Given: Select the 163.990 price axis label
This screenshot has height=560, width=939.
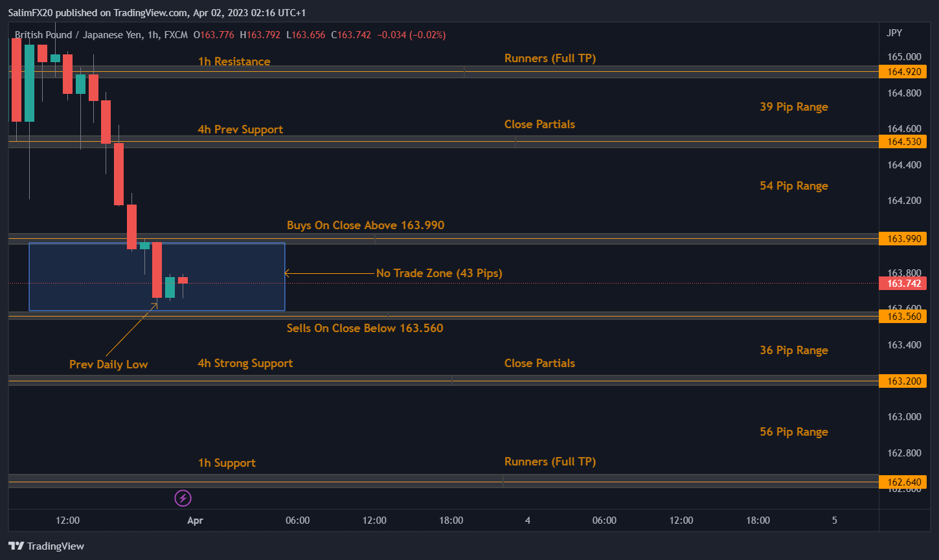Looking at the screenshot, I should click(903, 239).
